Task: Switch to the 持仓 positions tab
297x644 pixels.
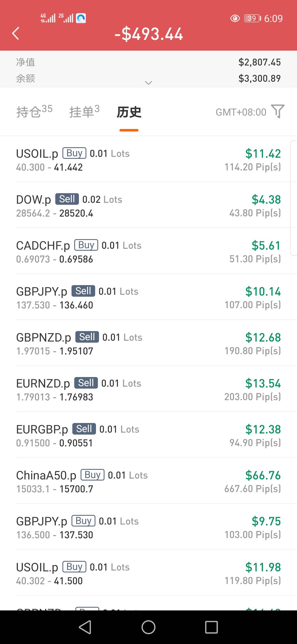Action: click(x=34, y=112)
